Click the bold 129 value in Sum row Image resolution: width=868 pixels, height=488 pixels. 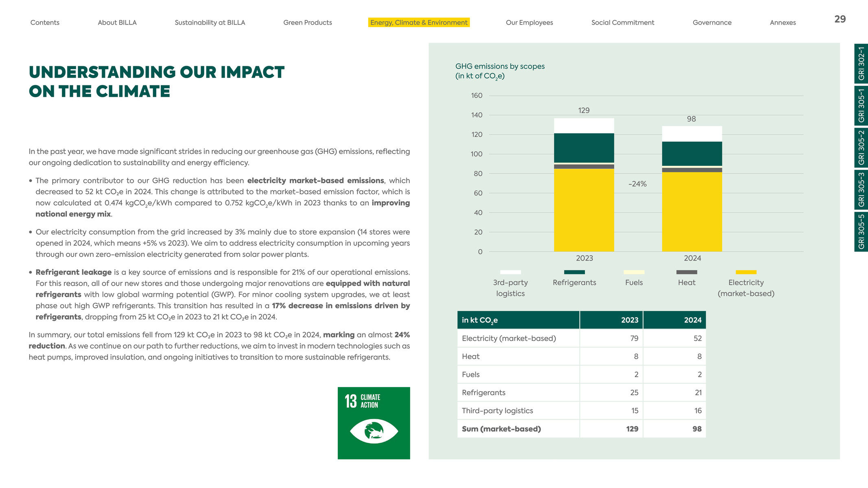click(632, 429)
